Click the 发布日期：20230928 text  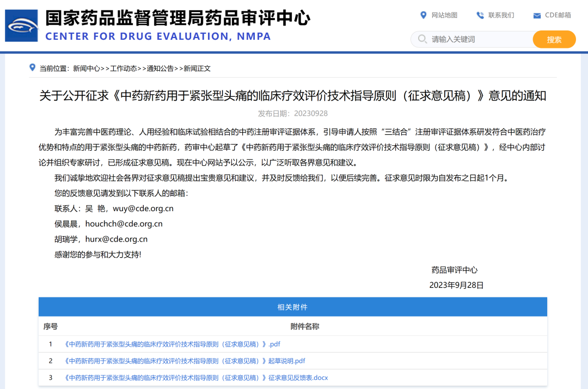tap(292, 114)
